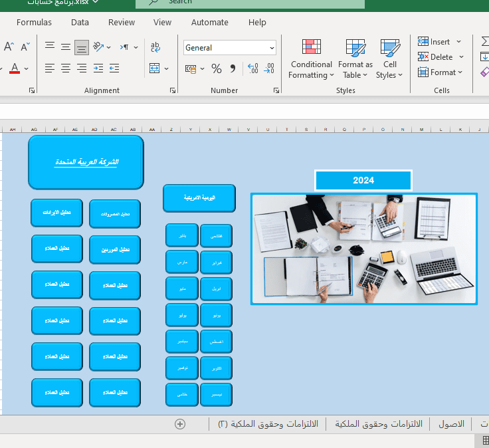Open the Font settings dialog launcher
Image resolution: width=489 pixels, height=448 pixels.
click(x=31, y=90)
